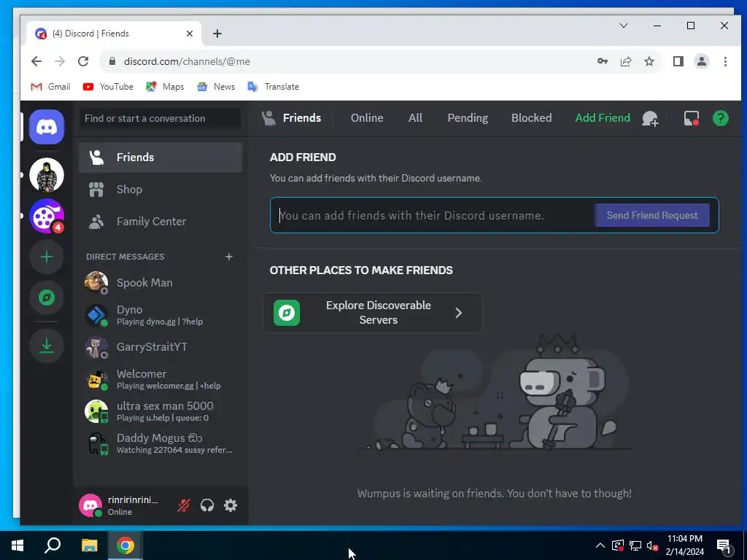Open Chrome three-dot menu
Screen dimensions: 747x560
pos(725,61)
